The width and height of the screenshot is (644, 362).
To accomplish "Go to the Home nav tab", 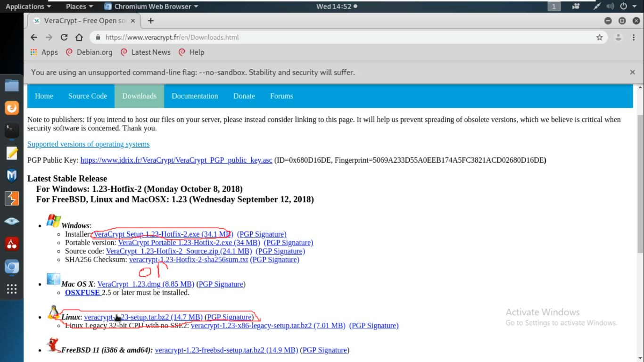I will (44, 96).
